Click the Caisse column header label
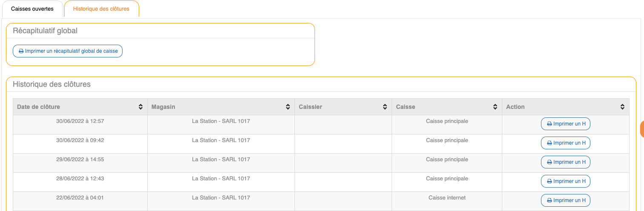The width and height of the screenshot is (644, 211). [405, 107]
